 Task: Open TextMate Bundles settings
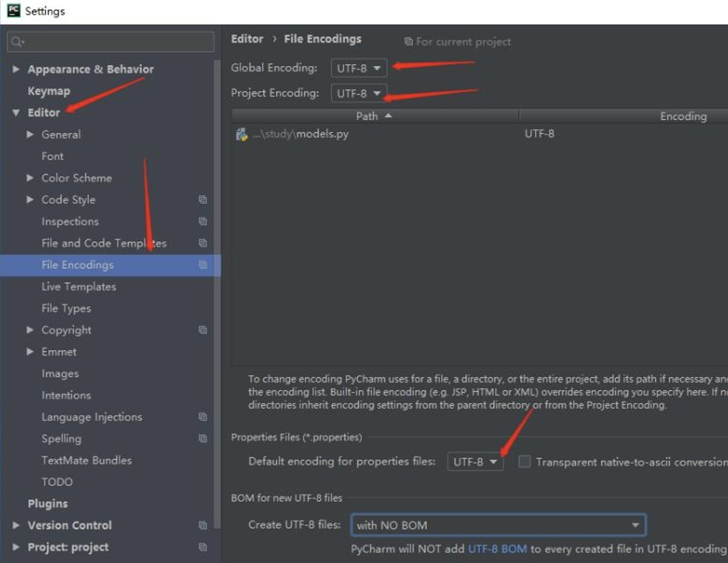[x=87, y=460]
